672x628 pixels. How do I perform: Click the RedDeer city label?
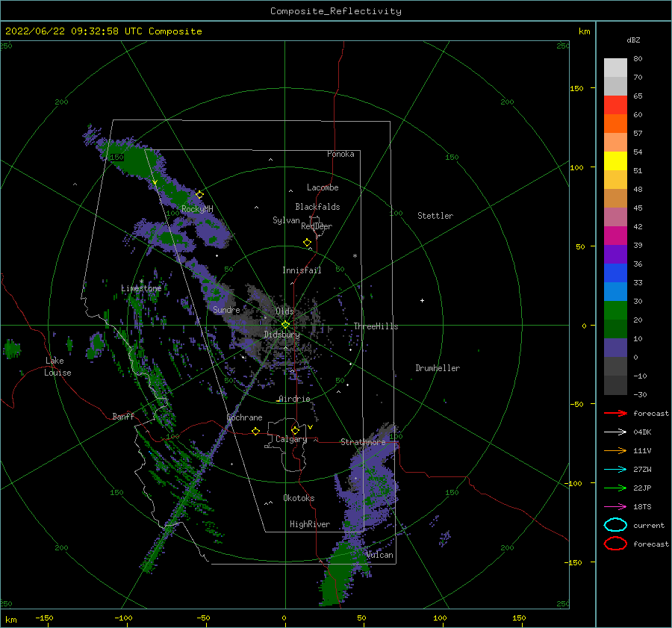(x=317, y=226)
